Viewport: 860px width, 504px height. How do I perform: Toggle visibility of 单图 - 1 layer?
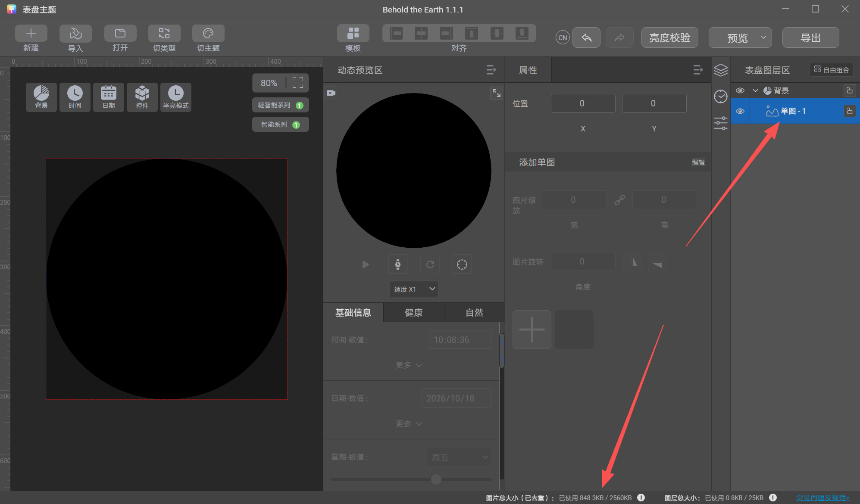(x=740, y=111)
